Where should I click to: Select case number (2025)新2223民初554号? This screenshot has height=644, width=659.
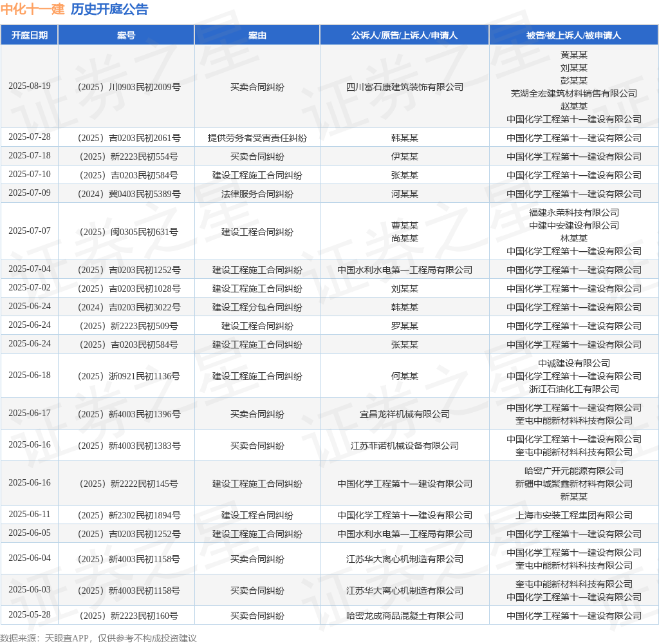point(129,156)
